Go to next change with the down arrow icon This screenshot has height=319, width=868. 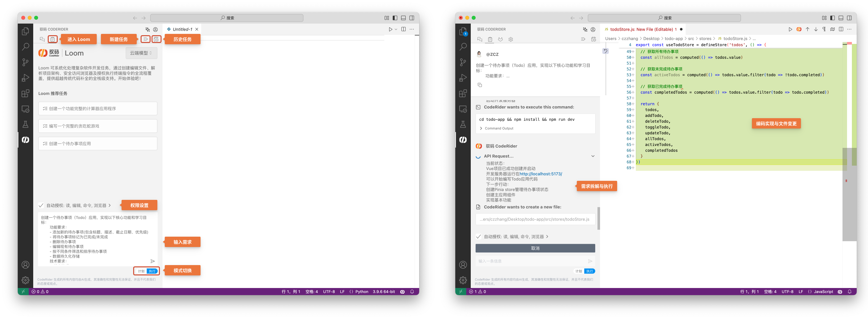point(816,29)
